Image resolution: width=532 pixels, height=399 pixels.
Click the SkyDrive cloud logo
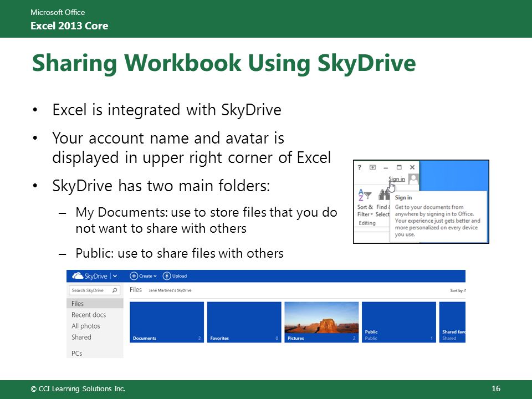pyautogui.click(x=78, y=276)
